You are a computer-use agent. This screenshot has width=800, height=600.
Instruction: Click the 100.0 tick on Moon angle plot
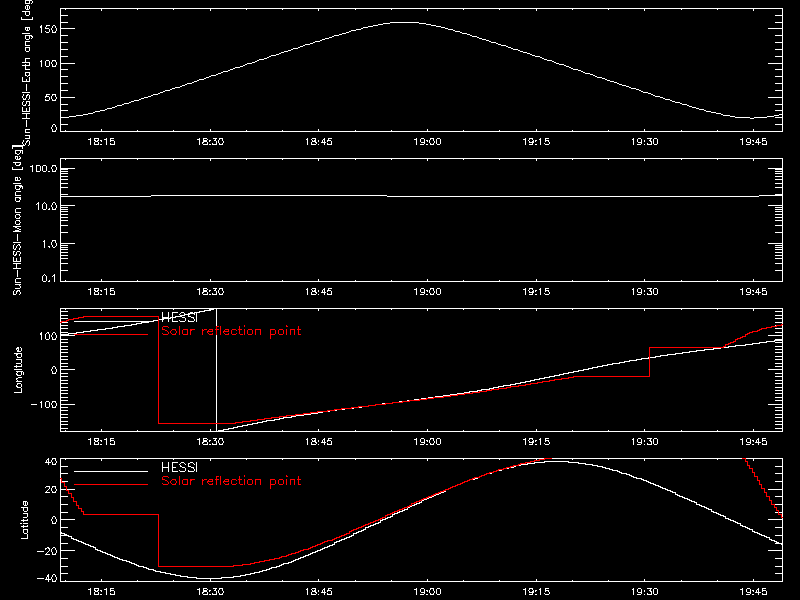coord(43,169)
